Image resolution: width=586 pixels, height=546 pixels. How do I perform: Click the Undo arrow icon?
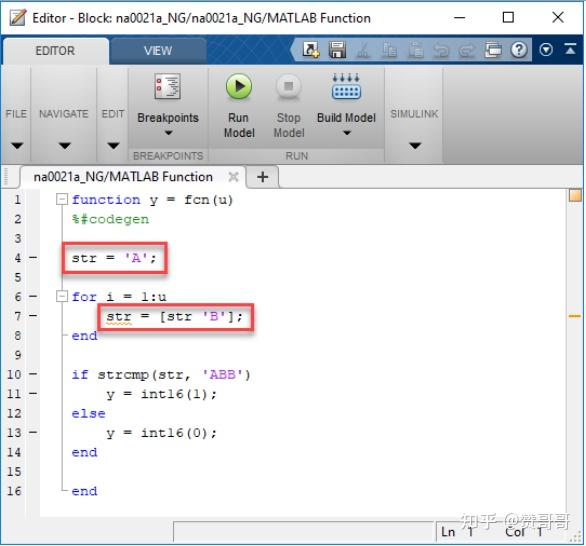[x=441, y=50]
